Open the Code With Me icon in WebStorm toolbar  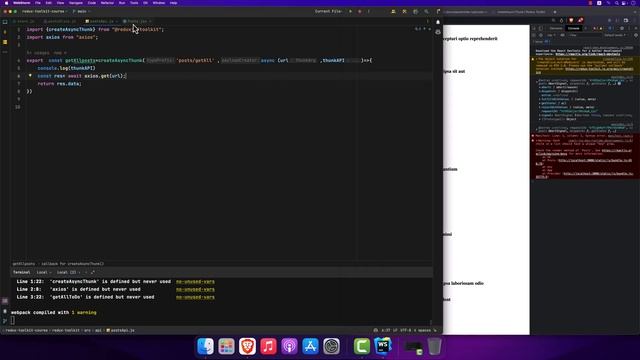[x=393, y=11]
